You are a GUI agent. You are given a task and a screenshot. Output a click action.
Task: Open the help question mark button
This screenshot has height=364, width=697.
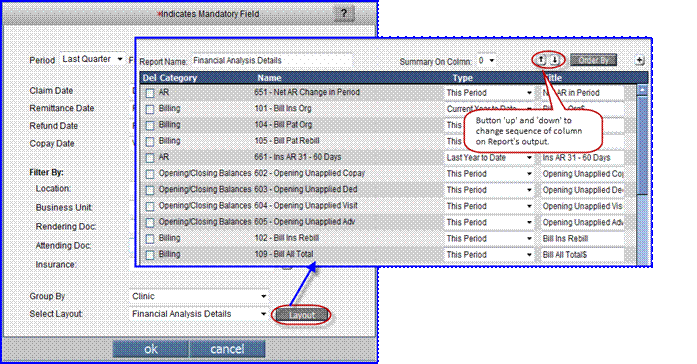[344, 13]
